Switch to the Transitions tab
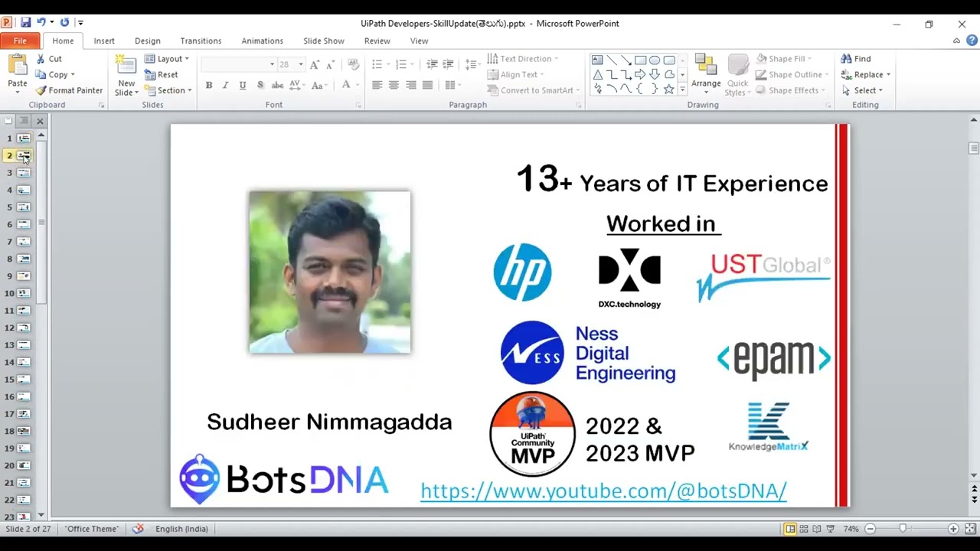Image resolution: width=980 pixels, height=551 pixels. 201,41
